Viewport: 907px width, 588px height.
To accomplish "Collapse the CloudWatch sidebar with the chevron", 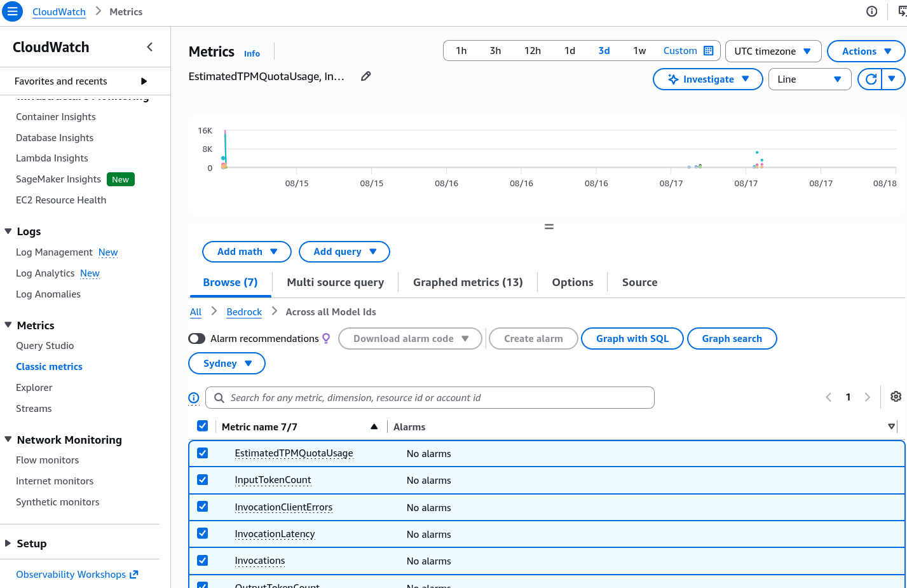I will point(150,47).
